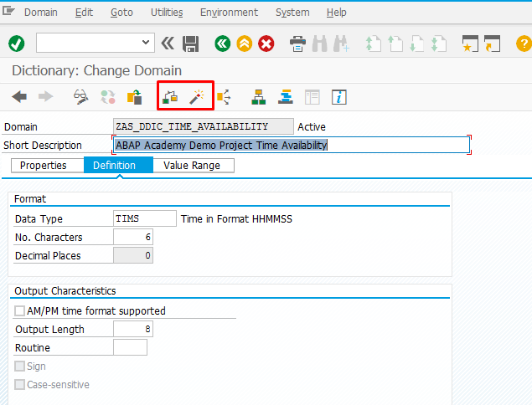The image size is (532, 405).
Task: Collapse the command field using double-chevron icon
Action: tap(168, 44)
